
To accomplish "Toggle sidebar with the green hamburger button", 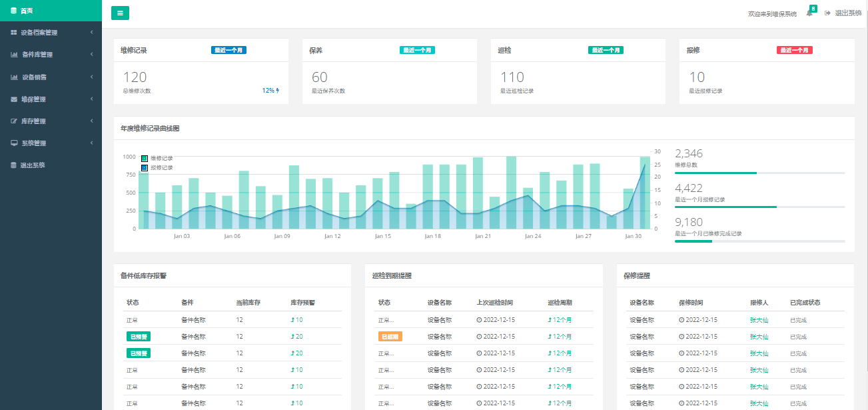I will (120, 13).
